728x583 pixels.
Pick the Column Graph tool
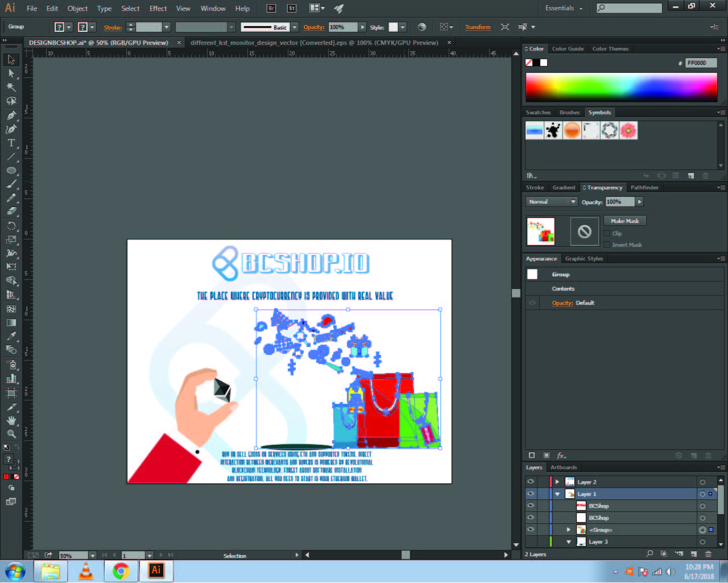[11, 378]
